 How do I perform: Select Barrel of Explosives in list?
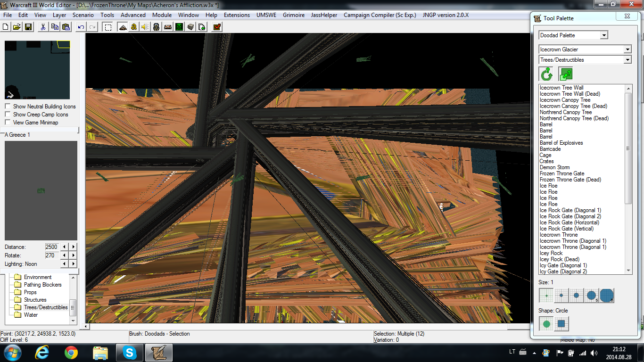(x=561, y=143)
